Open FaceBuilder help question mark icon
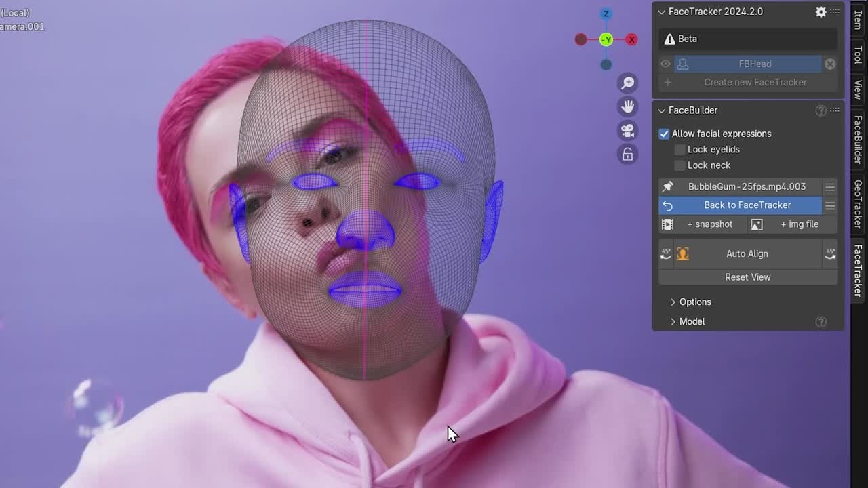The width and height of the screenshot is (868, 488). tap(821, 110)
